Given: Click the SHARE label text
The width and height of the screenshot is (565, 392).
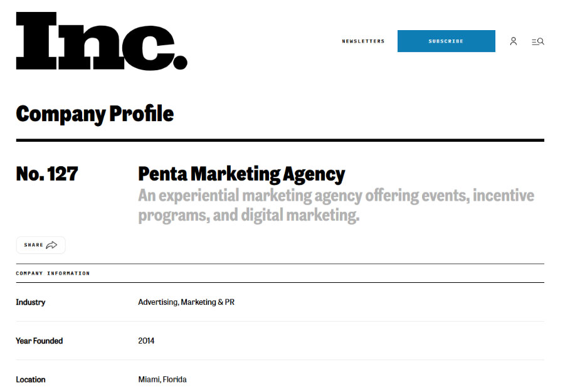Looking at the screenshot, I should (34, 245).
